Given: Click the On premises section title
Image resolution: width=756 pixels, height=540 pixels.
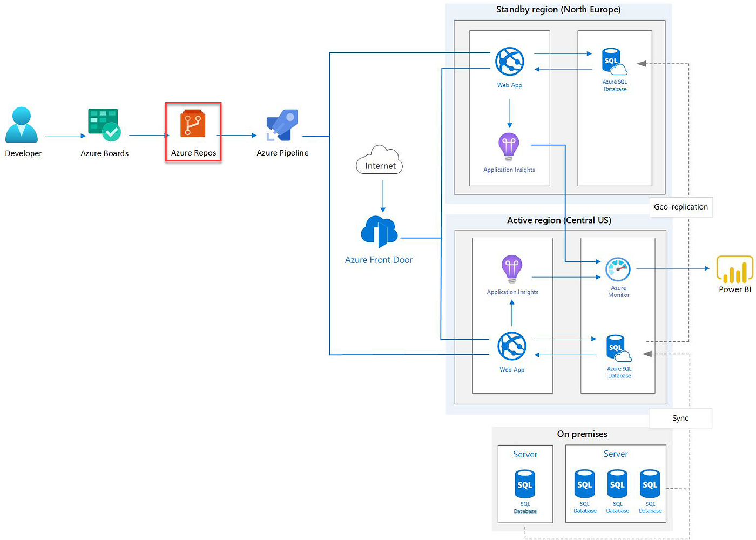Looking at the screenshot, I should [582, 434].
